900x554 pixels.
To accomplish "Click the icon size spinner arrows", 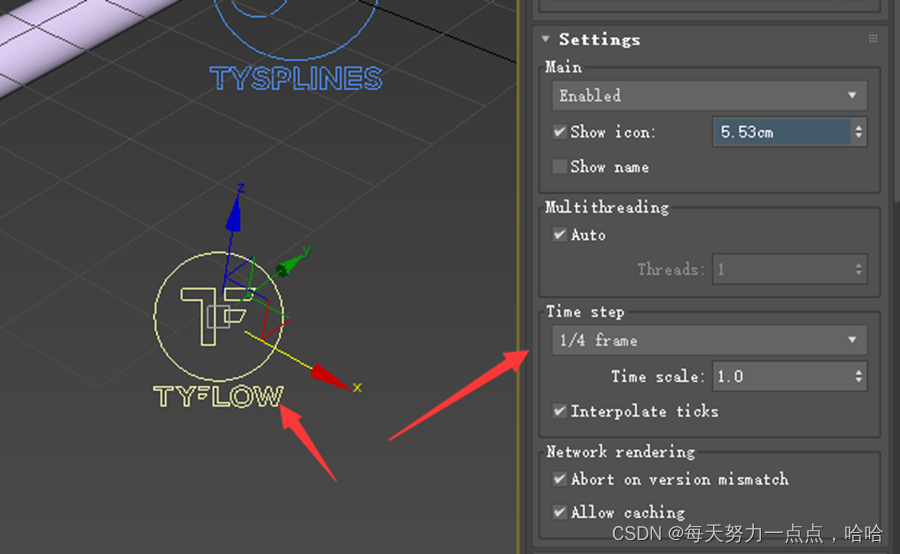I will [859, 132].
